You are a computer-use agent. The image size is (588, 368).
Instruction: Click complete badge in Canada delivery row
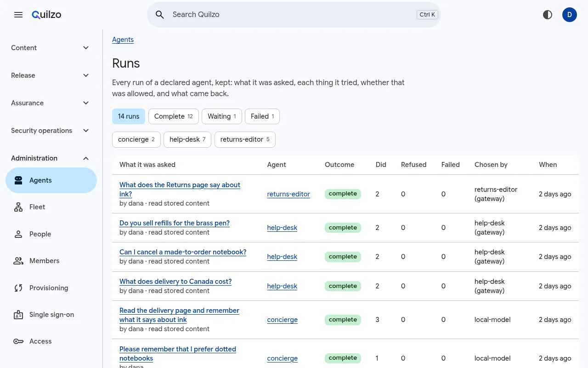(x=343, y=286)
